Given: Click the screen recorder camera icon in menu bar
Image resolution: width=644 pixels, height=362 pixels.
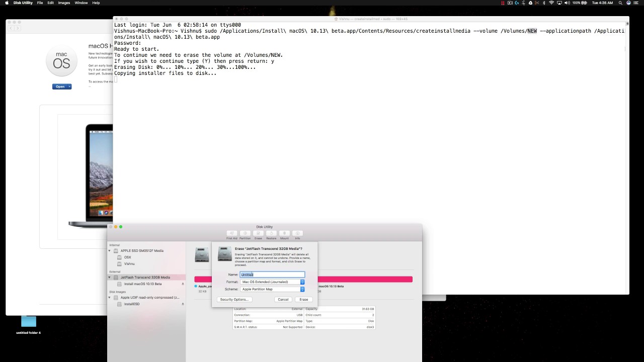Looking at the screenshot, I should (510, 3).
